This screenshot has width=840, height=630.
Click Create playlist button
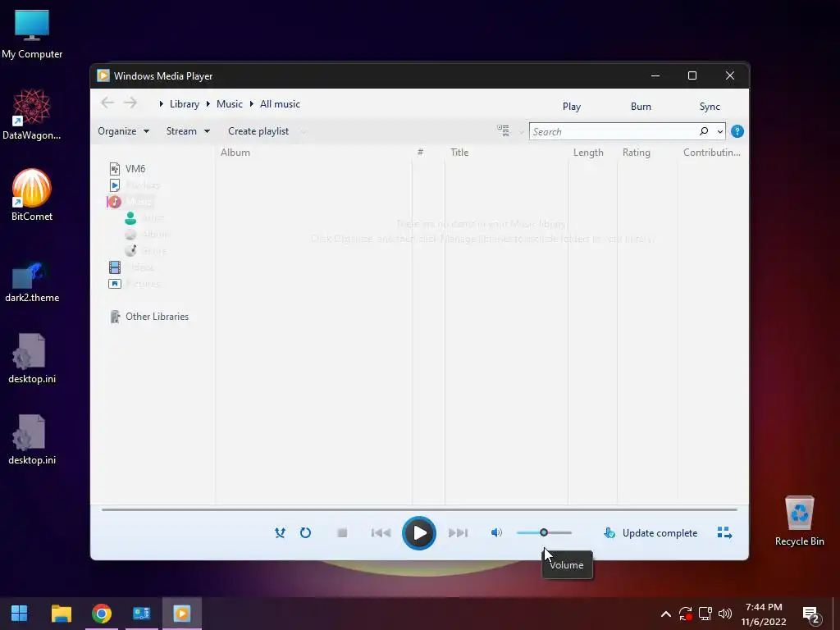click(258, 131)
